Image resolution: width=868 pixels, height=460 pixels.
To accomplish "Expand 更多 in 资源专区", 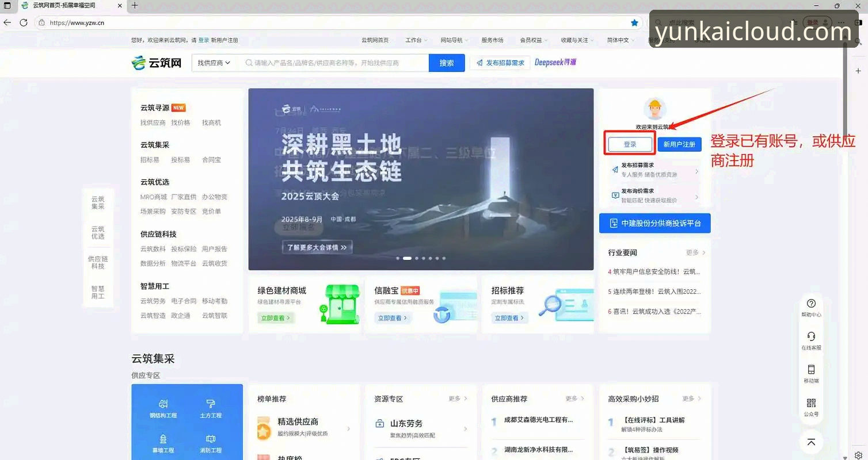I will click(458, 398).
